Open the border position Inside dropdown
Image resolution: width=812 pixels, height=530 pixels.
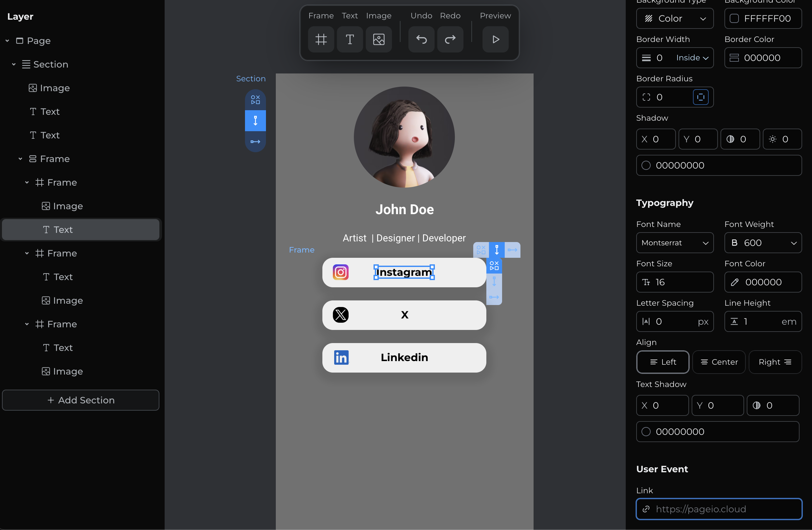[692, 58]
